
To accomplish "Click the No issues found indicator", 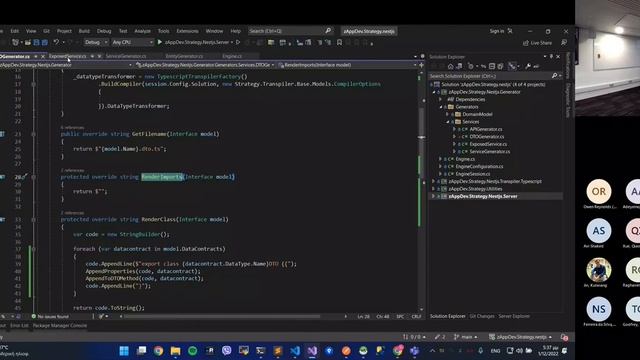I will [x=50, y=316].
